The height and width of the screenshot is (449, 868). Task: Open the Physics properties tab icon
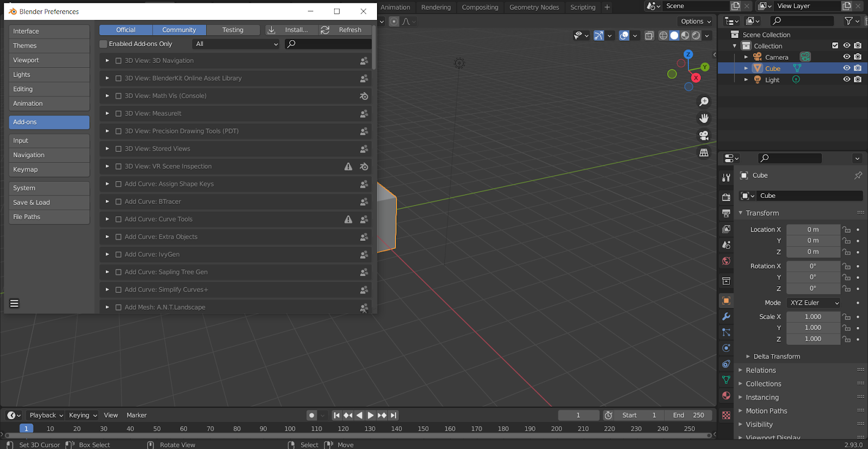click(726, 348)
